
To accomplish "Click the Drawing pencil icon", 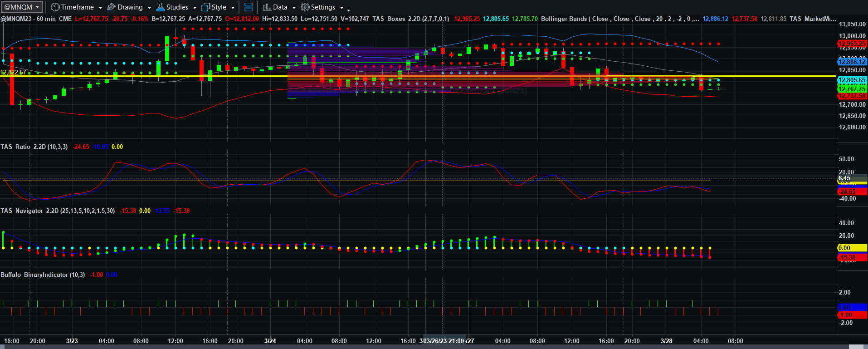I will 111,7.
